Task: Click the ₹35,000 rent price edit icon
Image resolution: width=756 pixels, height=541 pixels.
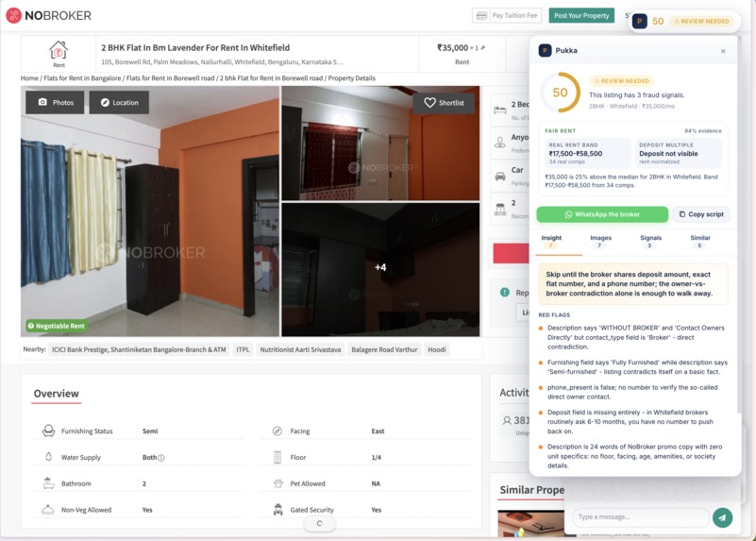Action: (x=483, y=48)
